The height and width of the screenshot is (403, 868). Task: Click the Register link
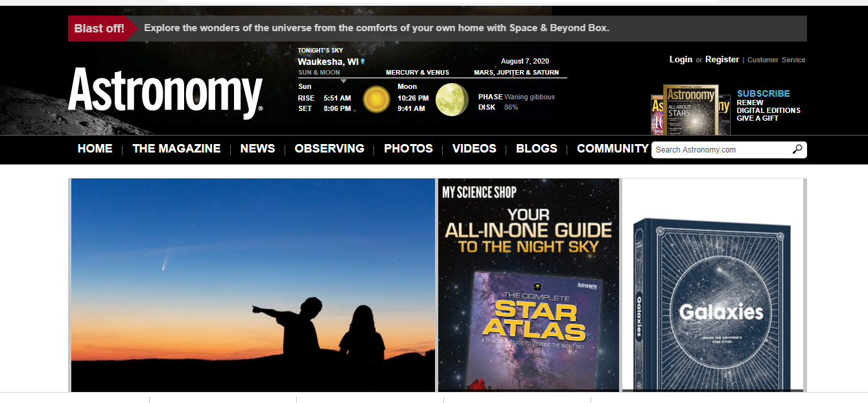tap(722, 59)
